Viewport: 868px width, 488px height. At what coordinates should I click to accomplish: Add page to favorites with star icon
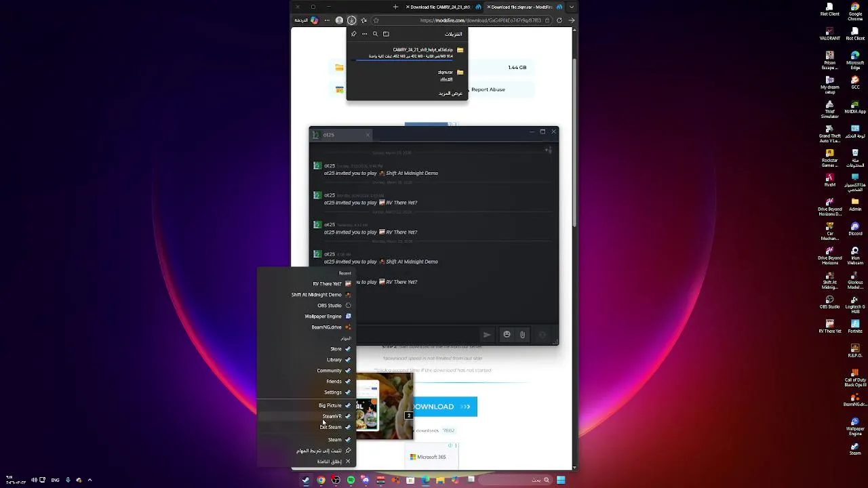pos(376,20)
